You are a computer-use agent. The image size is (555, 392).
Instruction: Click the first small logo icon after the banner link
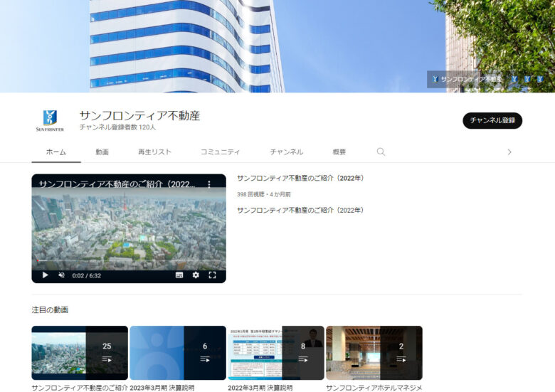pos(514,79)
